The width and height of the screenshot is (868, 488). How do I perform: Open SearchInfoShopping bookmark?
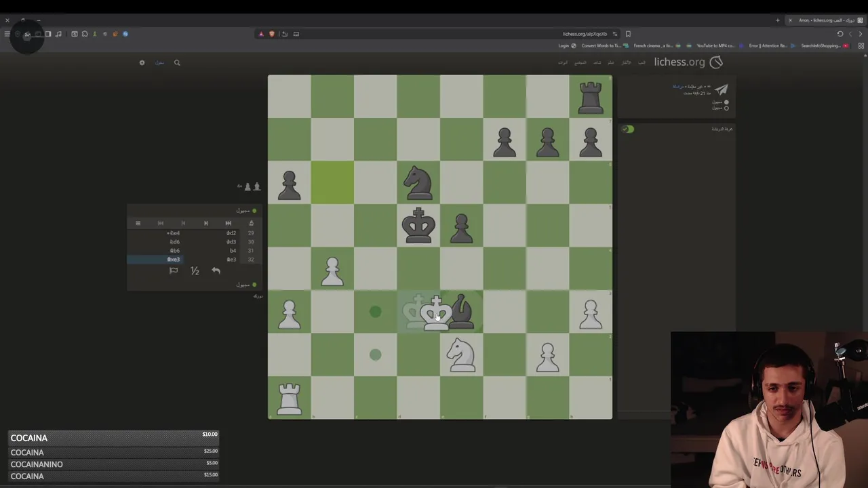(825, 45)
